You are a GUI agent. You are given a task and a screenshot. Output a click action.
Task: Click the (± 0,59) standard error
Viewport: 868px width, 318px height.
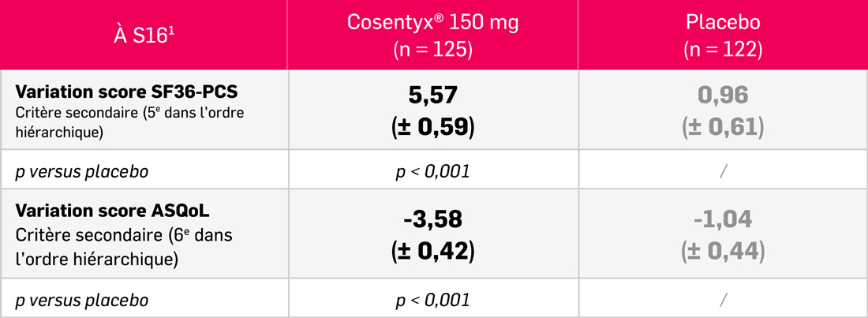tap(432, 127)
